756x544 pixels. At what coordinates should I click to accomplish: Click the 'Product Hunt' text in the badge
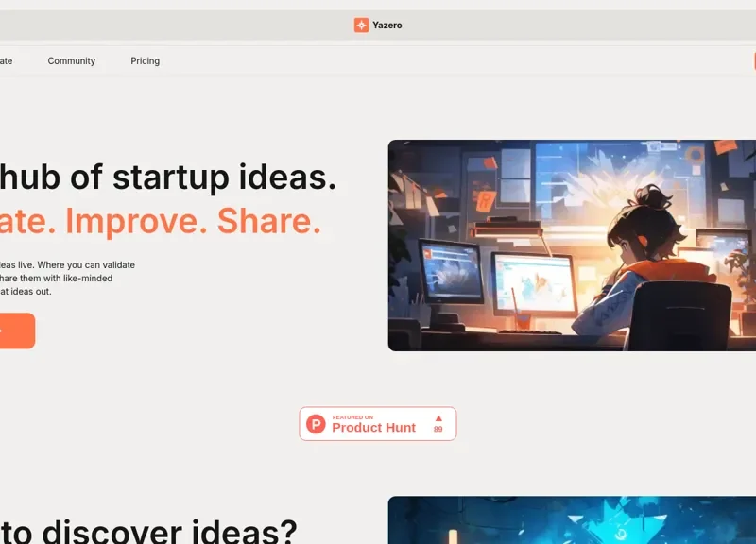373,428
